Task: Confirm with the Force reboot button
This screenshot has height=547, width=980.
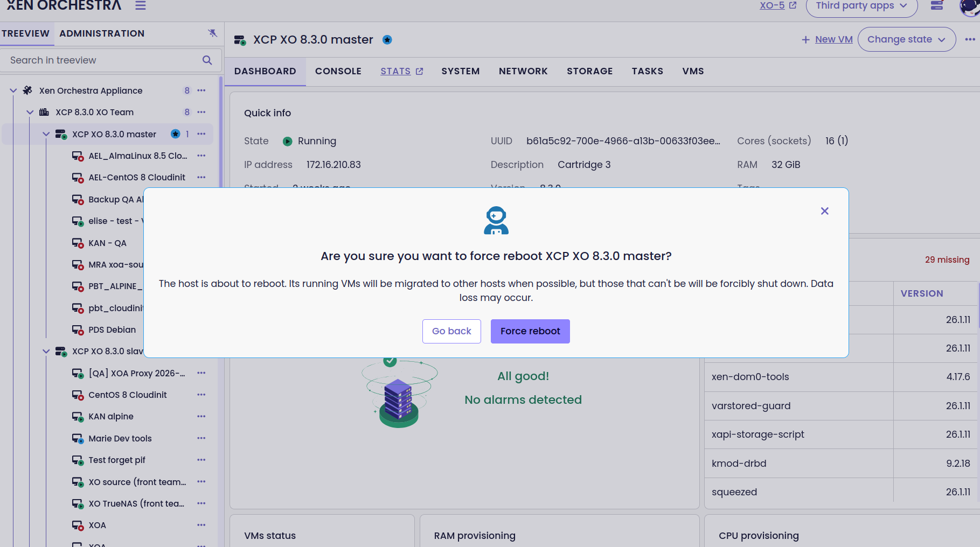Action: (530, 331)
